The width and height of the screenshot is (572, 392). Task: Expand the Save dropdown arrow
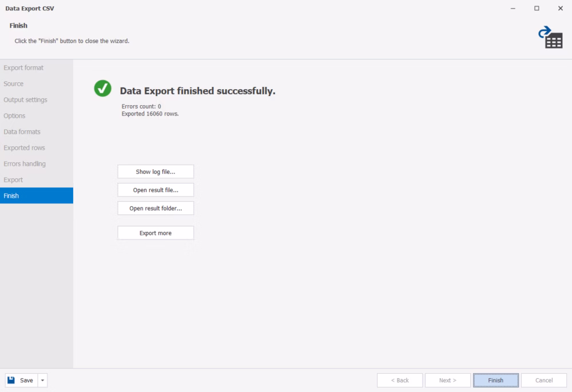point(43,381)
